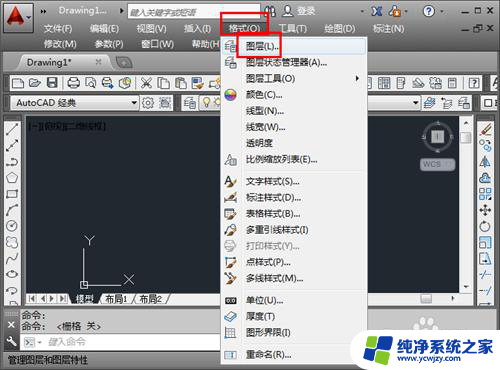Click the Cut scissors icon
Image resolution: width=500 pixels, height=370 pixels.
click(146, 83)
